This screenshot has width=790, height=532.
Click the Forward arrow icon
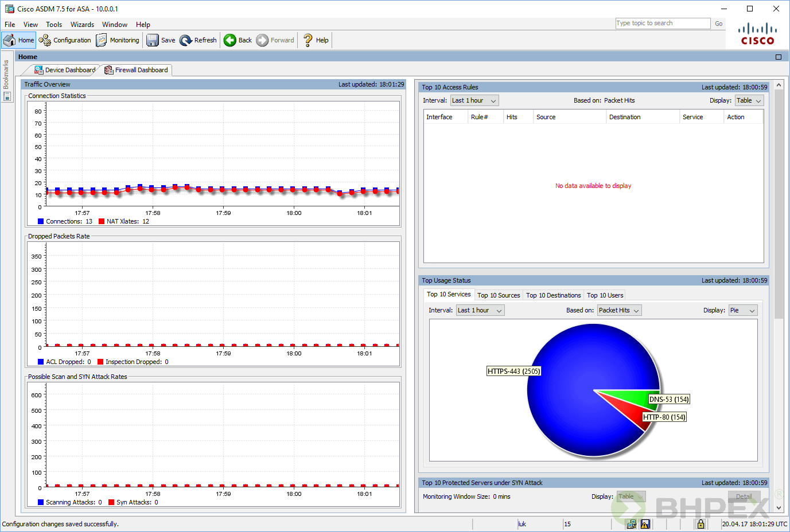(x=262, y=40)
